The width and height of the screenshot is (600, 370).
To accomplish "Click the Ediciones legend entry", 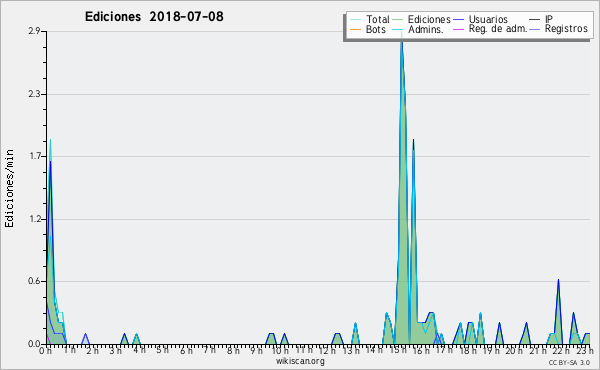I will click(422, 19).
